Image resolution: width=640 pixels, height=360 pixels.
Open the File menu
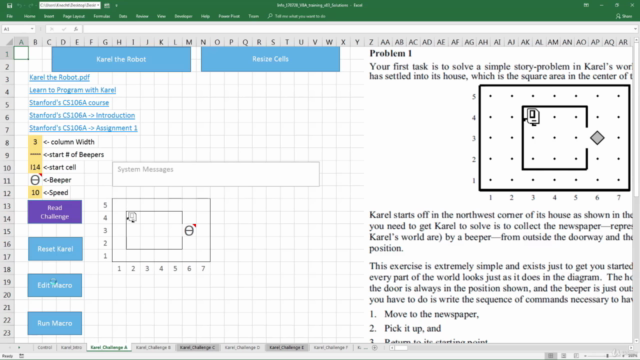point(10,16)
